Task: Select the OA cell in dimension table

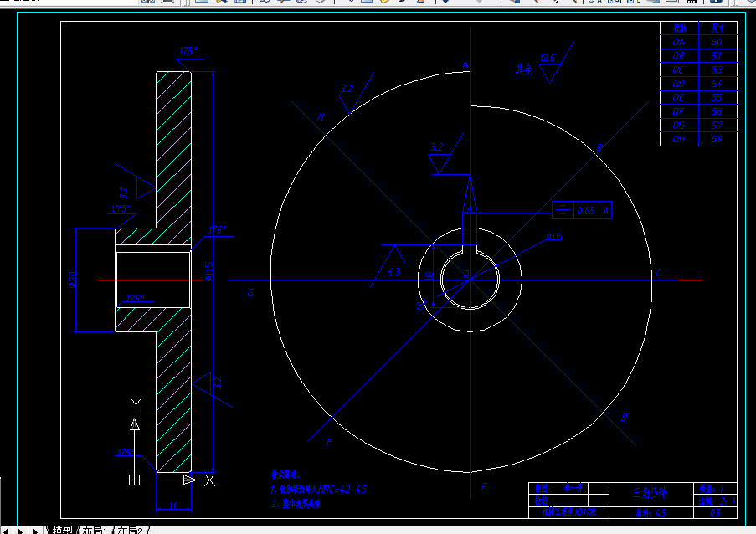Action: (678, 42)
